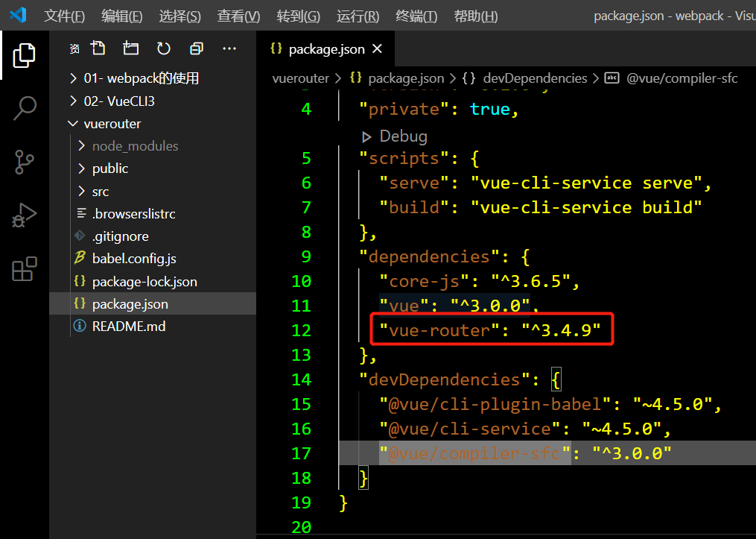Click the Debug code lens above scripts
Screen dimensions: 756x539
click(403, 136)
